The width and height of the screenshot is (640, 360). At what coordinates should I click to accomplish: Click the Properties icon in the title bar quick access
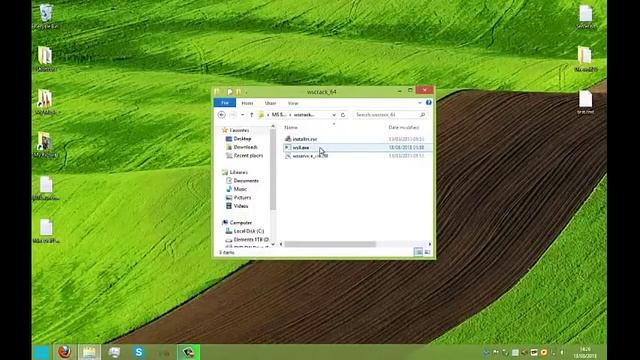click(230, 92)
